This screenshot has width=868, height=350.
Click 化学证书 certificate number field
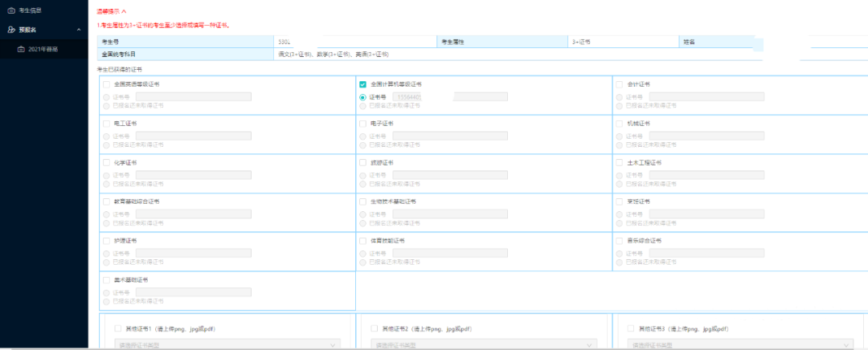(x=193, y=175)
